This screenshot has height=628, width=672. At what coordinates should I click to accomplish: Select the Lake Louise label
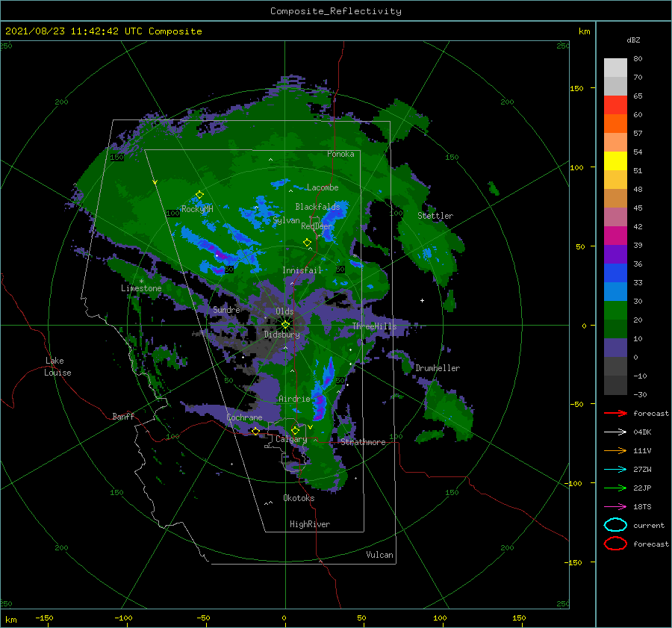[x=57, y=367]
